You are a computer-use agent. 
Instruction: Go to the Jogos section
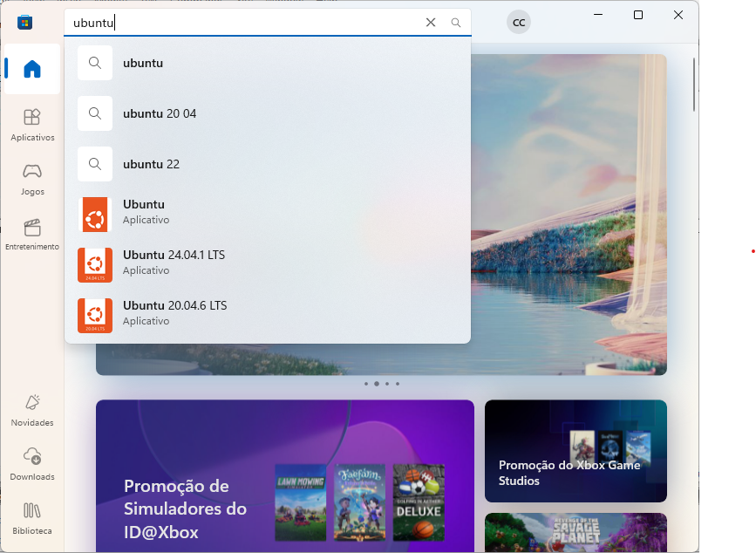click(32, 179)
